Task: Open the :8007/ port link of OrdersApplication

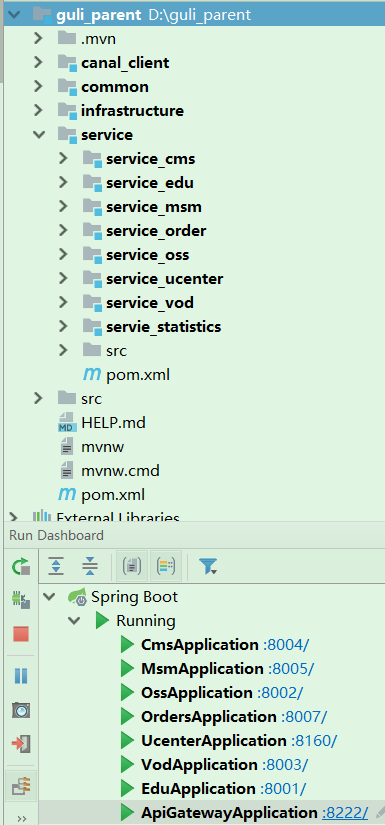Action: pyautogui.click(x=304, y=717)
